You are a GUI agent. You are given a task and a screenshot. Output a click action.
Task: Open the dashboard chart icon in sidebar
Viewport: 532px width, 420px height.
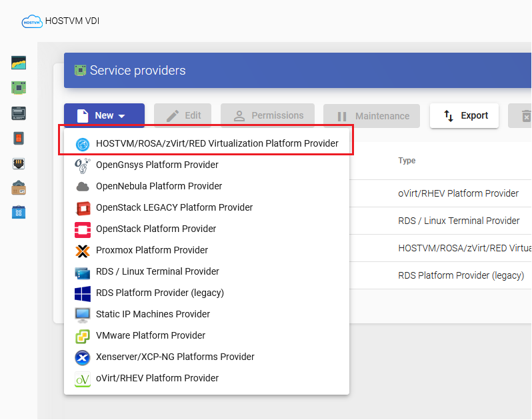[19, 63]
